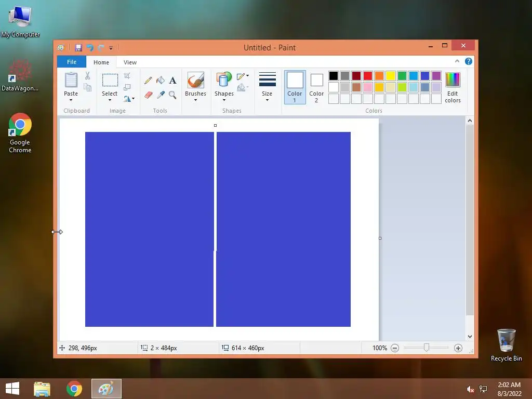Open the Windows Start button
The width and height of the screenshot is (532, 399).
12,389
